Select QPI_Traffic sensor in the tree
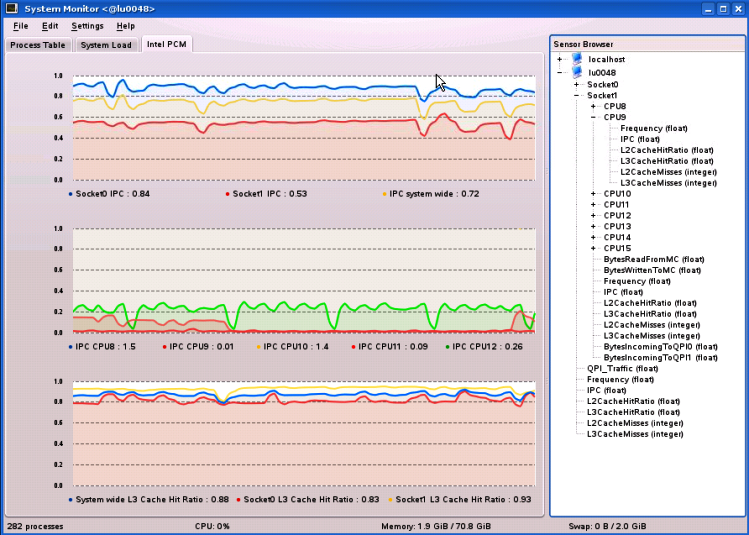The image size is (749, 535). pyautogui.click(x=620, y=368)
